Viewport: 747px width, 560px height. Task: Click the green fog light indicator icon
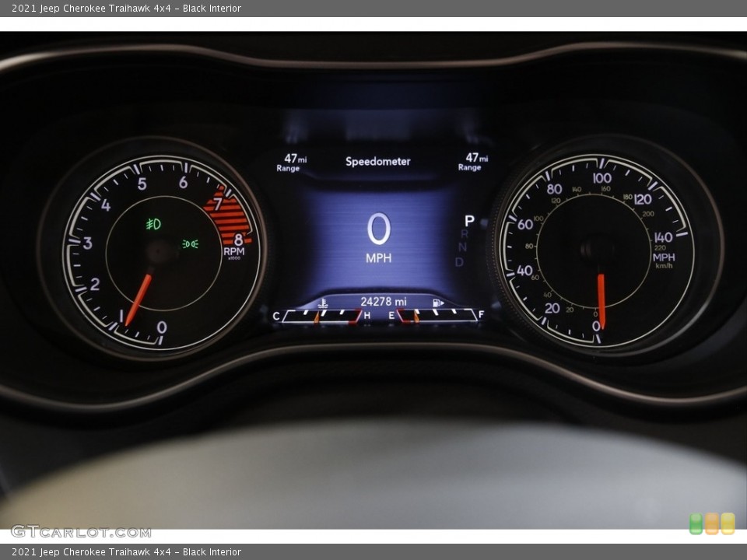pyautogui.click(x=153, y=223)
